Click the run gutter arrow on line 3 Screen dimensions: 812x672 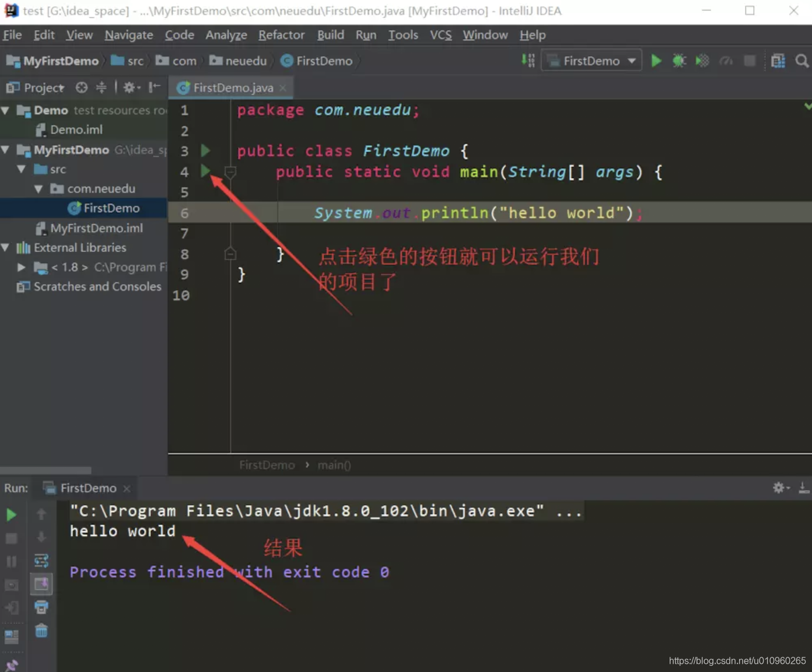[x=205, y=150]
